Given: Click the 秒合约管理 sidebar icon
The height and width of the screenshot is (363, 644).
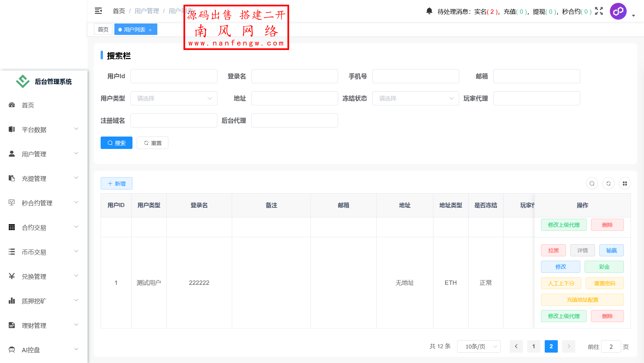Looking at the screenshot, I should click(12, 202).
